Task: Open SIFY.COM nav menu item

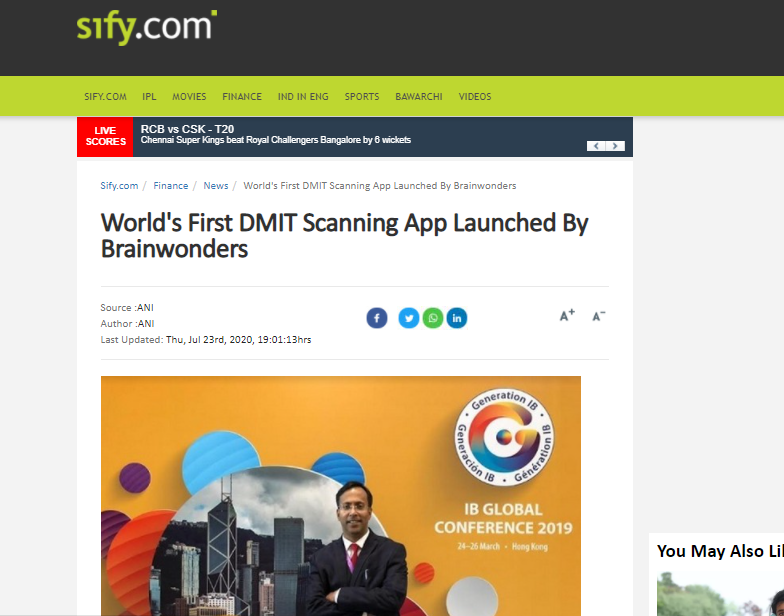Action: [x=105, y=96]
